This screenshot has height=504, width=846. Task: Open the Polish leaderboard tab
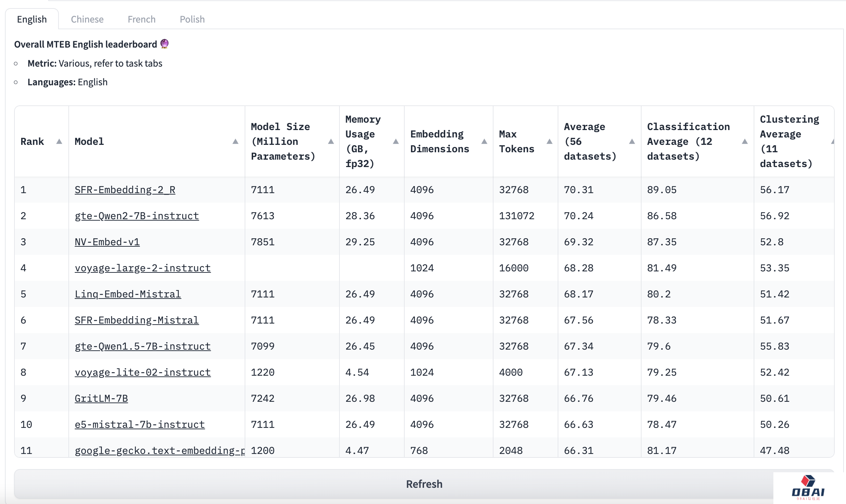(192, 19)
